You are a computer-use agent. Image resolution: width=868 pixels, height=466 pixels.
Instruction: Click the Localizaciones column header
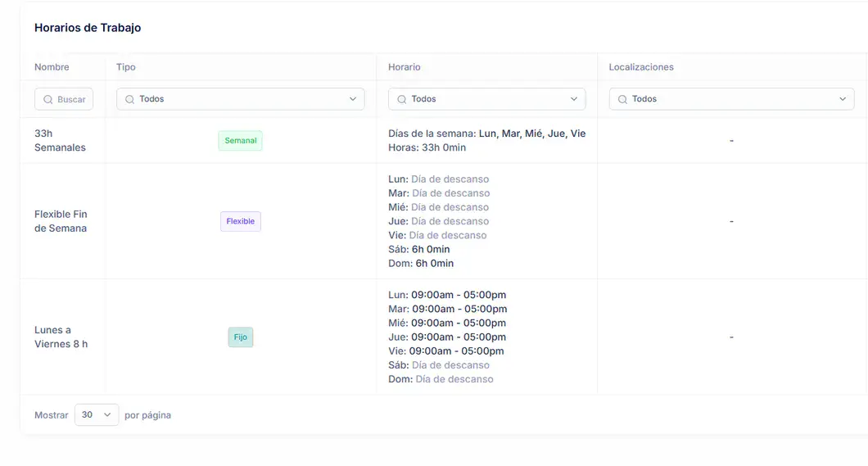641,67
